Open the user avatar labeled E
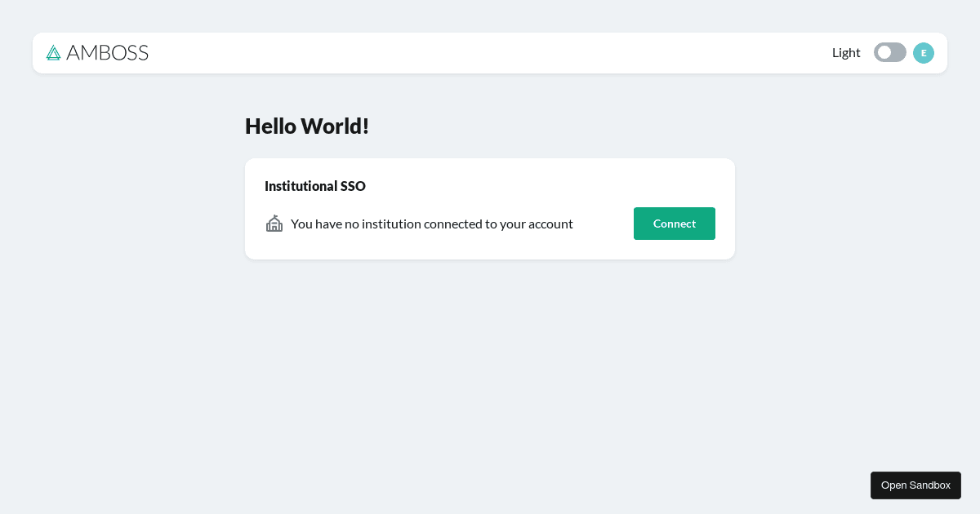This screenshot has height=514, width=980. (x=924, y=53)
